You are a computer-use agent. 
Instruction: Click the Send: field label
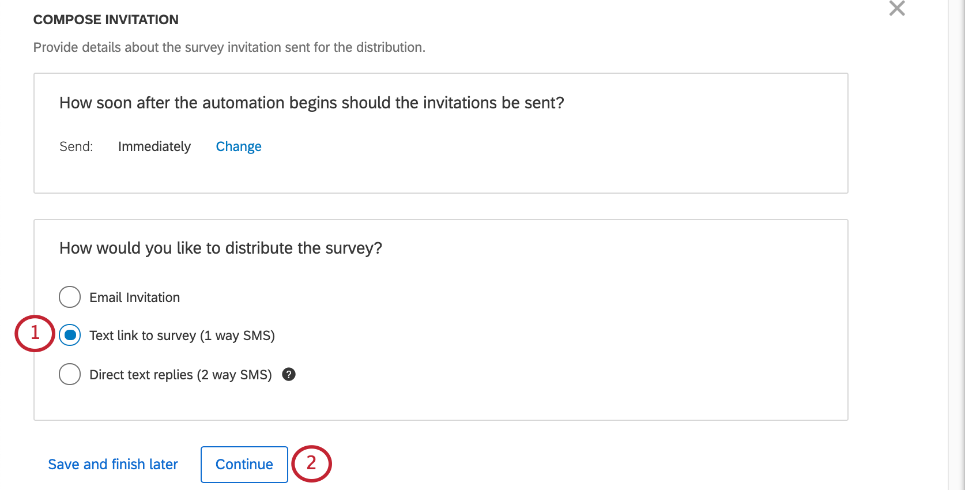point(76,146)
